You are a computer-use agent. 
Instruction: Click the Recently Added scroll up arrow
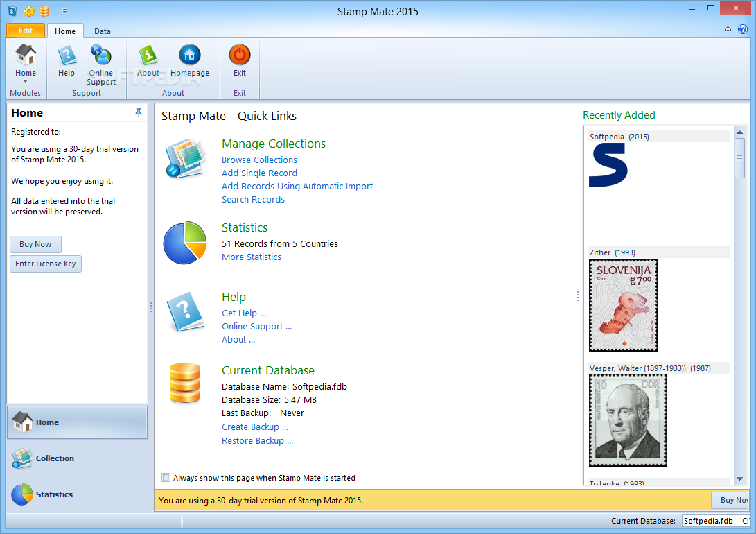point(739,132)
